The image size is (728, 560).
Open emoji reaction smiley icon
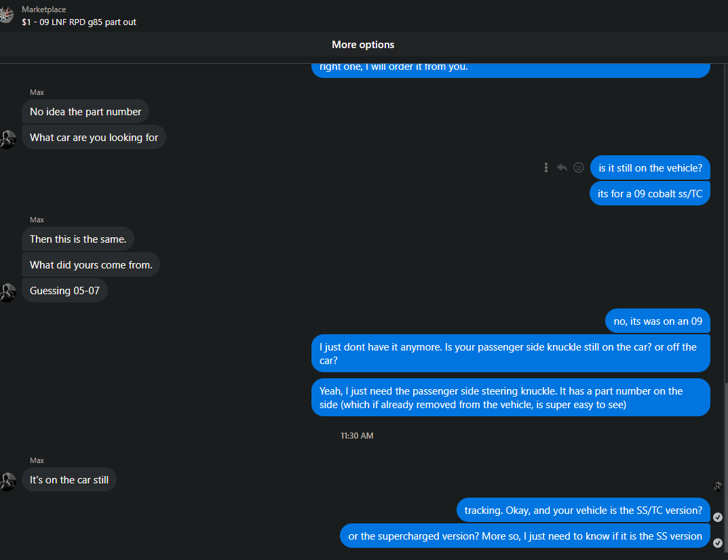pos(579,167)
